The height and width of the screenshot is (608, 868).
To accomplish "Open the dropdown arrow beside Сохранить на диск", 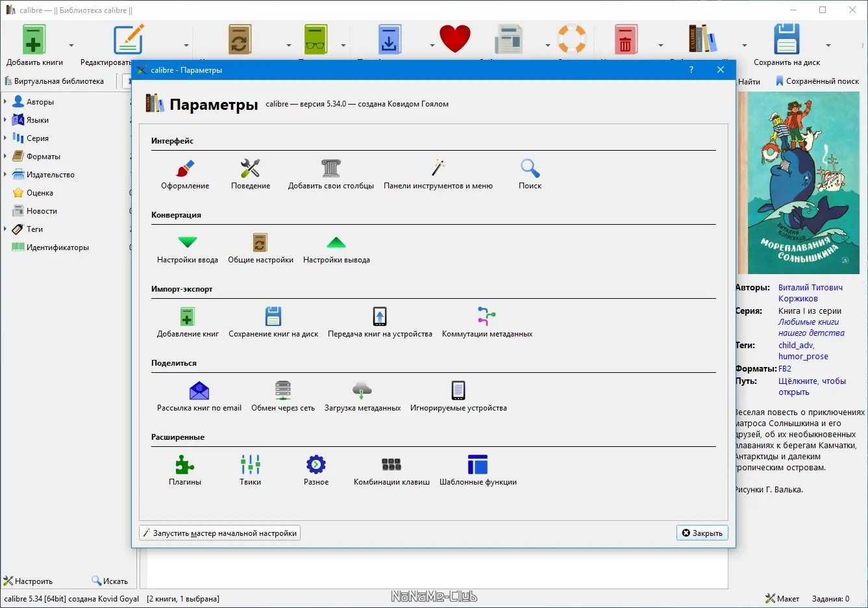I will pos(828,45).
